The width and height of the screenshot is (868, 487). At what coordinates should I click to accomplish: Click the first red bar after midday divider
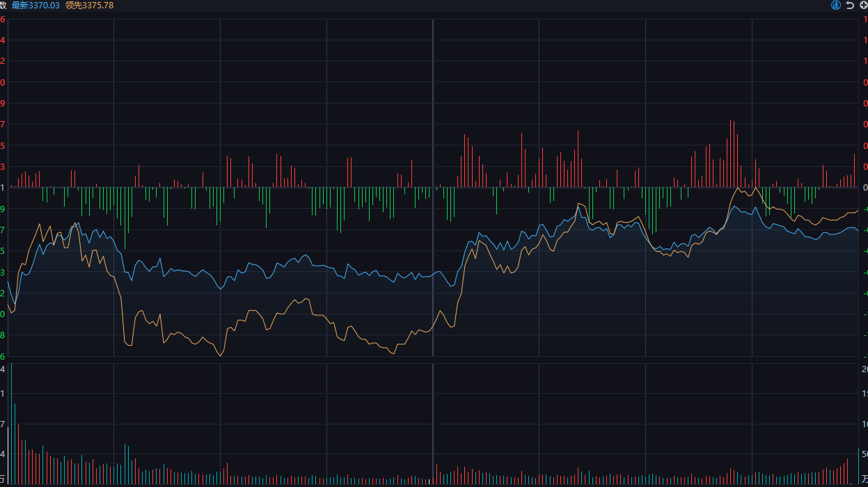(436, 473)
